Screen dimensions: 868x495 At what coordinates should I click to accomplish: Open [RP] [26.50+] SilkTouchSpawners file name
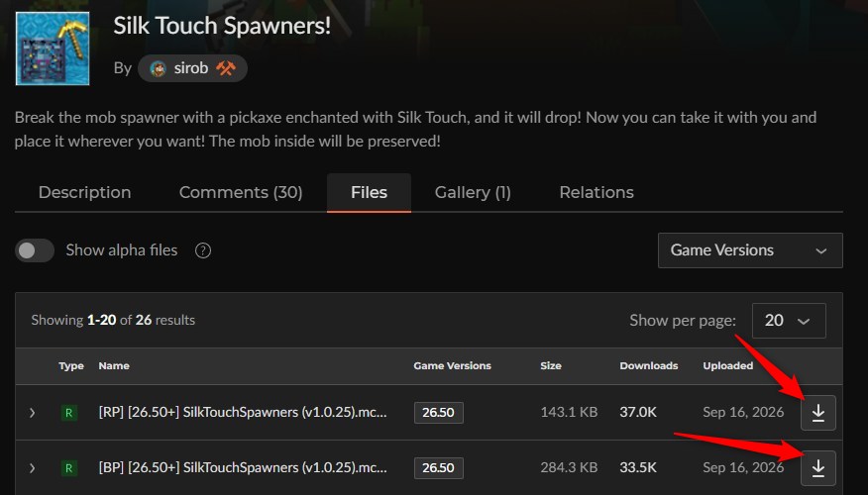[x=243, y=412]
